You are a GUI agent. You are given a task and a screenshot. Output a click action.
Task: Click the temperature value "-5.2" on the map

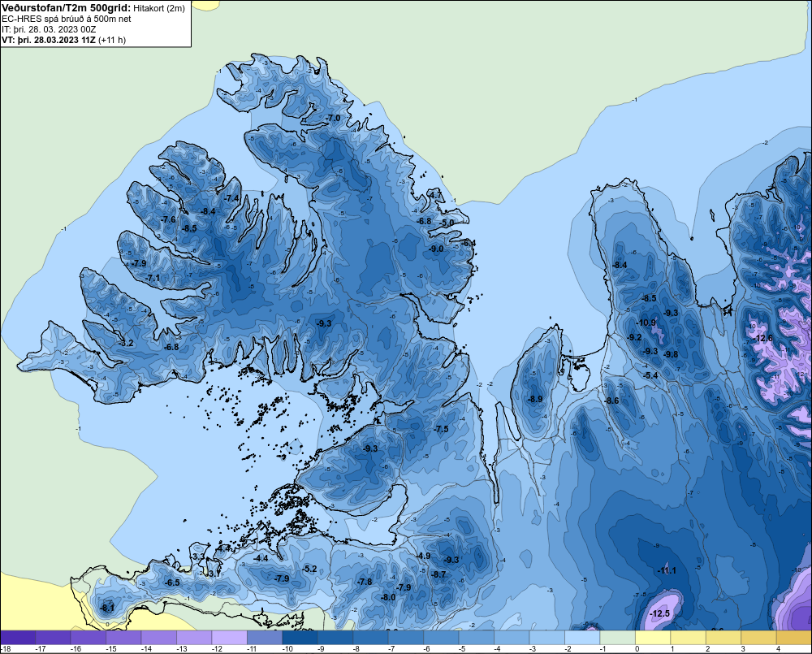tap(309, 569)
